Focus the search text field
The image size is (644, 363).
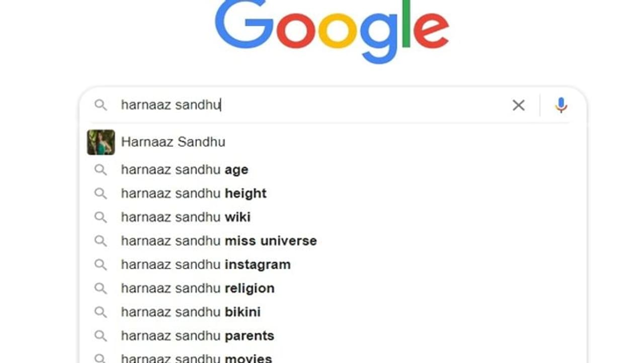[x=312, y=105]
